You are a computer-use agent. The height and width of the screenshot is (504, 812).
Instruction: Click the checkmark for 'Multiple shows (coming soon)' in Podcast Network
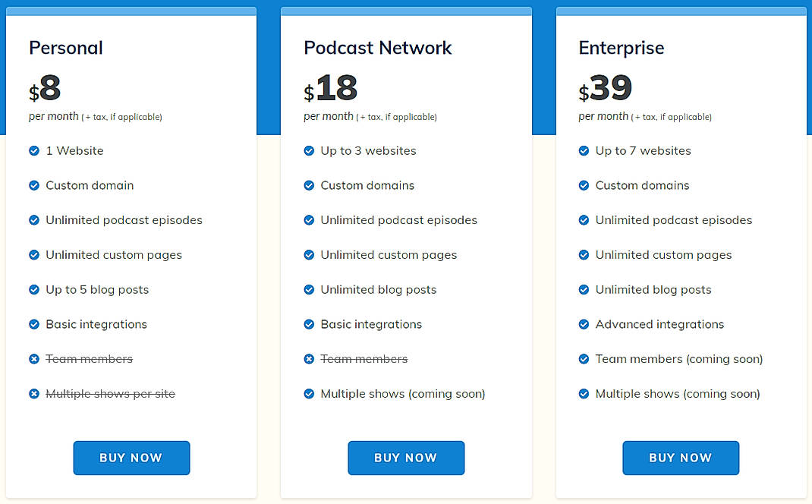coord(309,393)
